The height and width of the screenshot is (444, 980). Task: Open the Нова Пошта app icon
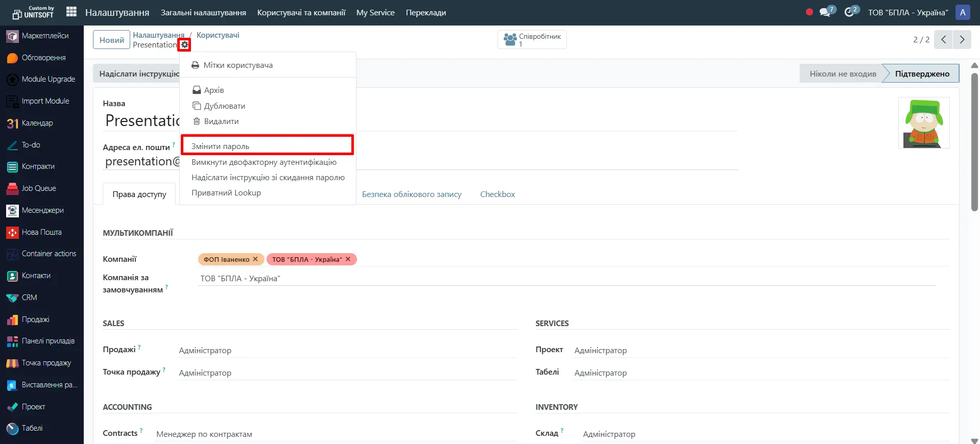point(12,232)
